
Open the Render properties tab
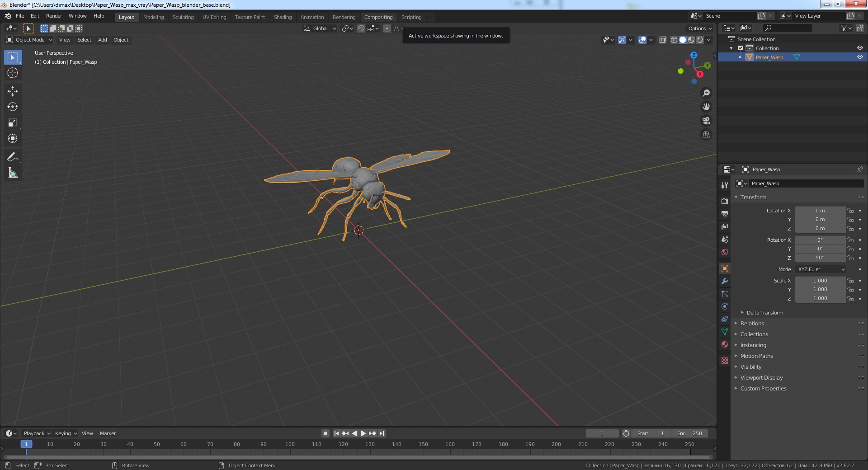click(x=725, y=201)
